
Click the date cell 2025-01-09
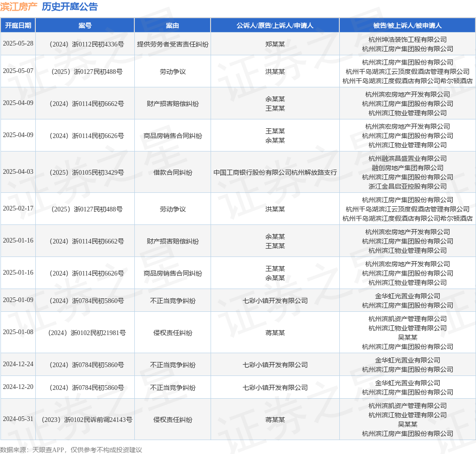tap(18, 300)
